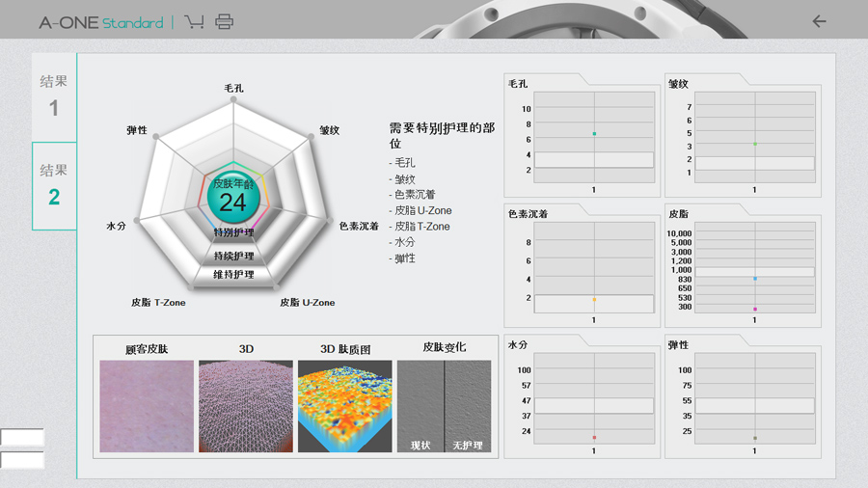Click the skin age 24 circle
The image size is (868, 488).
click(x=232, y=196)
